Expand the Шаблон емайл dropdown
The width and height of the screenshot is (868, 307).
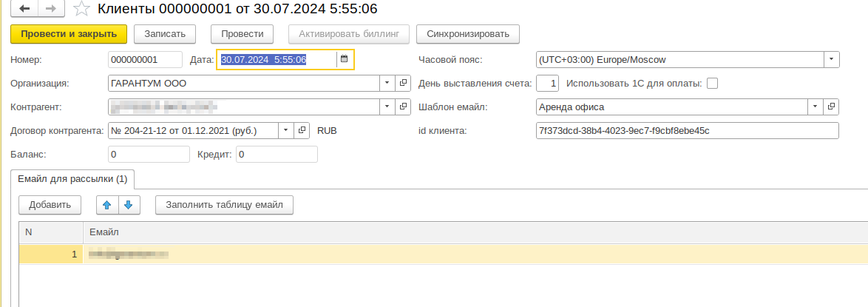pos(816,107)
